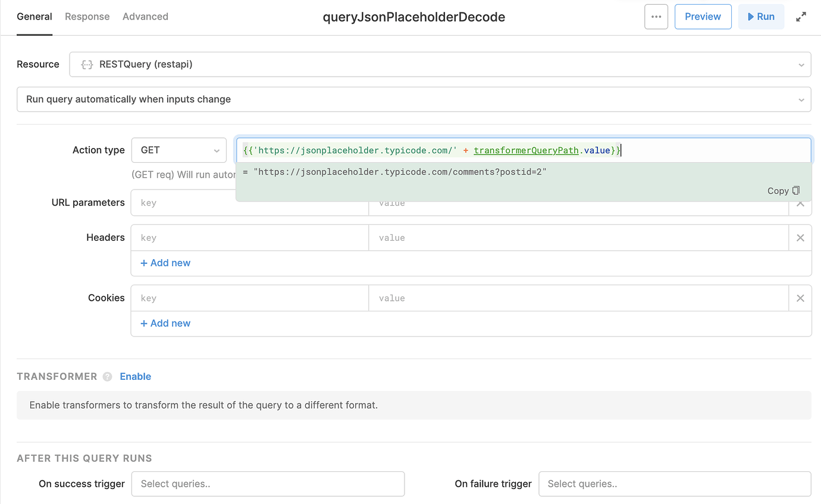The width and height of the screenshot is (821, 504).
Task: Open the GET action type dropdown
Action: [179, 150]
